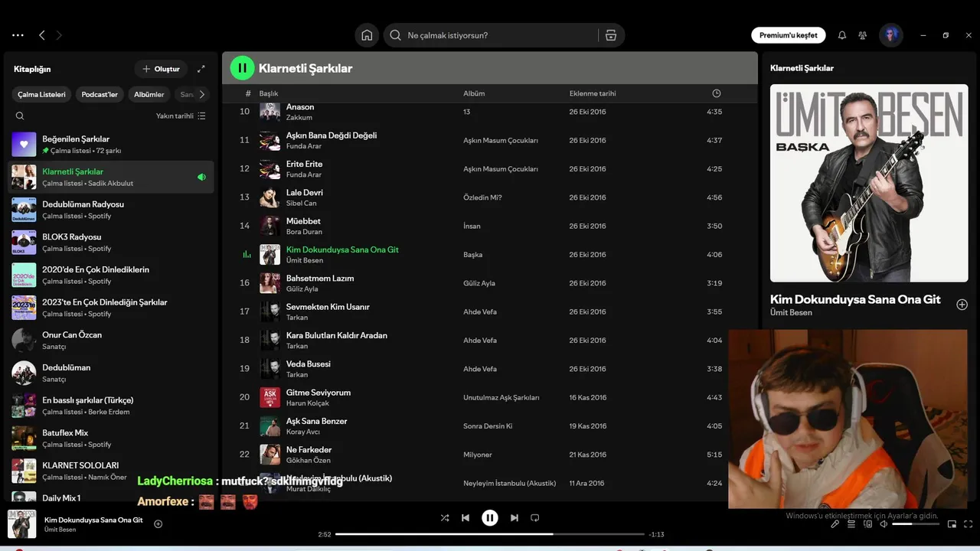This screenshot has width=980, height=551.
Task: Seek using the playback progress bar
Action: tap(490, 534)
